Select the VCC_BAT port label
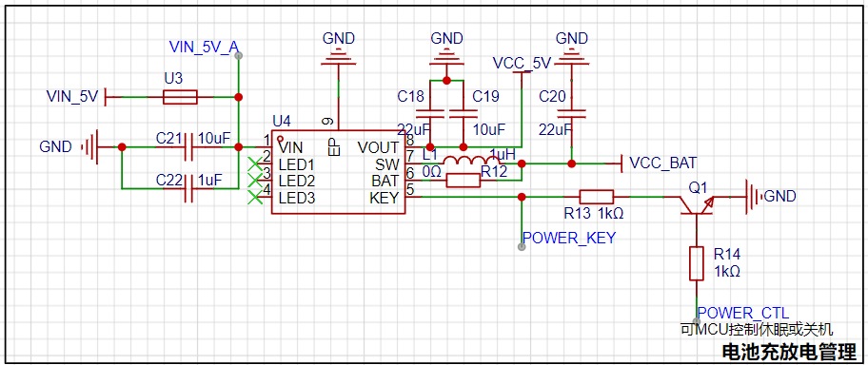 (663, 163)
